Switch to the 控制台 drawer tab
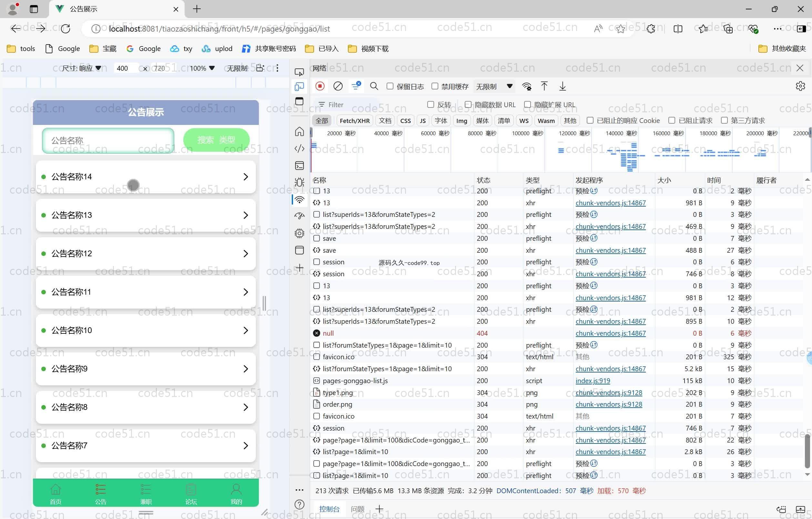Viewport: 812px width, 519px height. [x=329, y=509]
